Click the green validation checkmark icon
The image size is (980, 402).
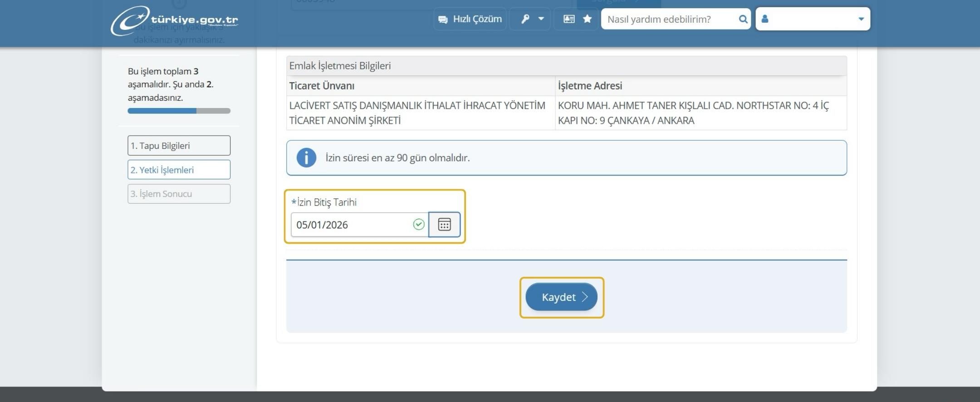tap(418, 225)
